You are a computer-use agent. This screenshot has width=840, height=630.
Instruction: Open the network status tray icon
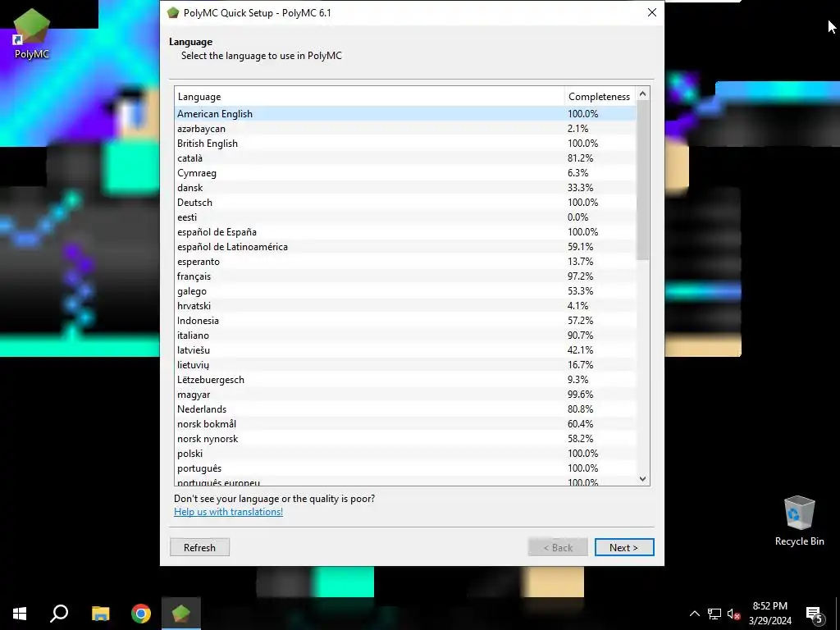(714, 614)
